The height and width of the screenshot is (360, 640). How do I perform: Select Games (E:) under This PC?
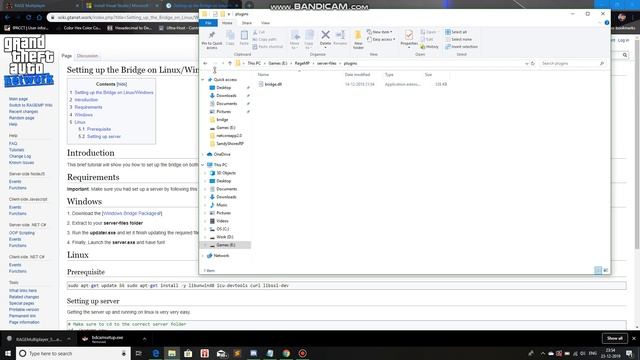226,245
